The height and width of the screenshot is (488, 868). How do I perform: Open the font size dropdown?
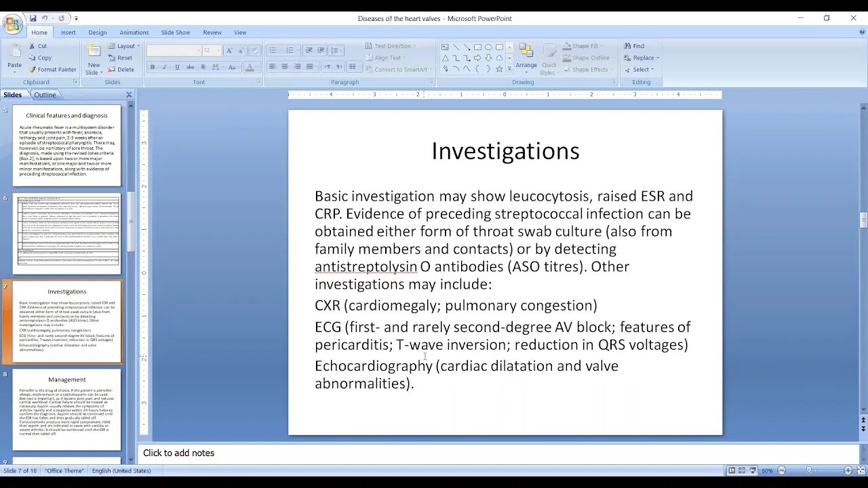218,50
